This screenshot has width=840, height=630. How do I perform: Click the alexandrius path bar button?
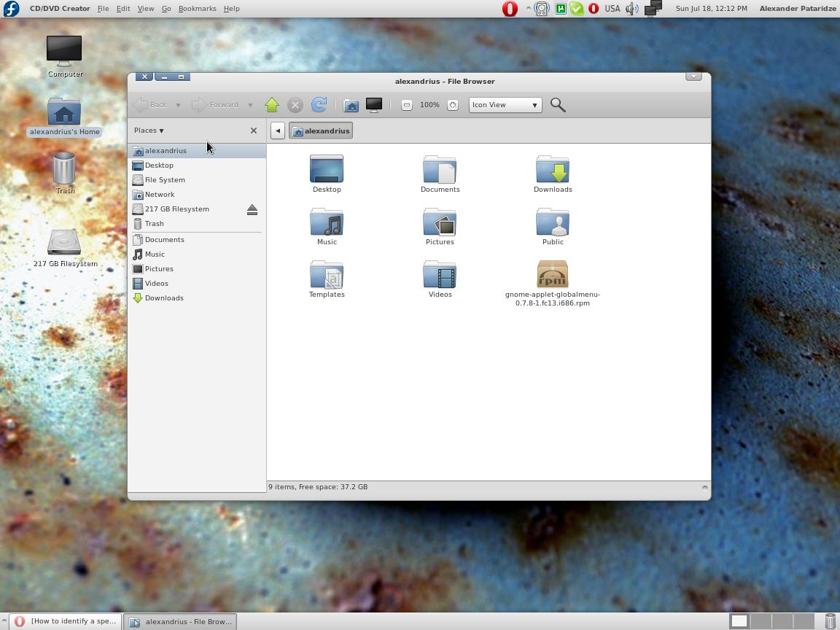321,131
